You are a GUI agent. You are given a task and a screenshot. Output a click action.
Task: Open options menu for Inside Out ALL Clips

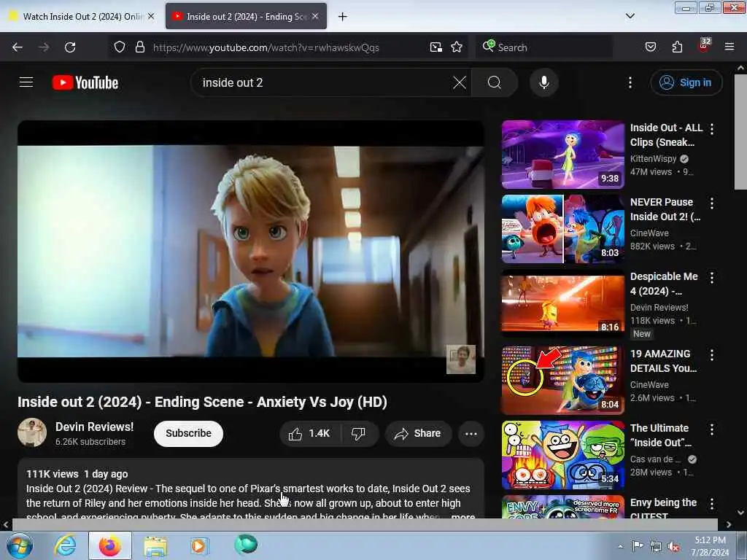(712, 128)
